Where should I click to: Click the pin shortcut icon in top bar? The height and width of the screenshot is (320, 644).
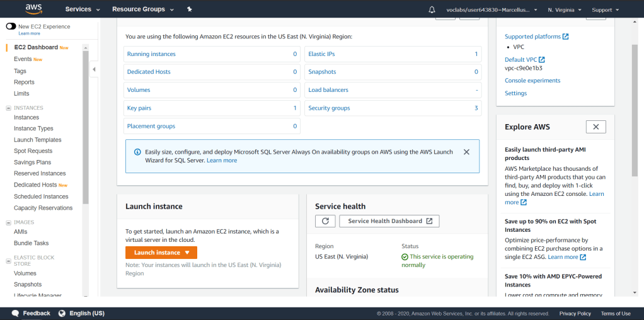(190, 9)
